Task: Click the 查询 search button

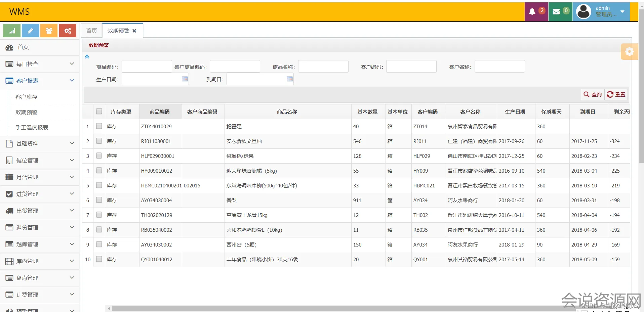Action: [593, 95]
